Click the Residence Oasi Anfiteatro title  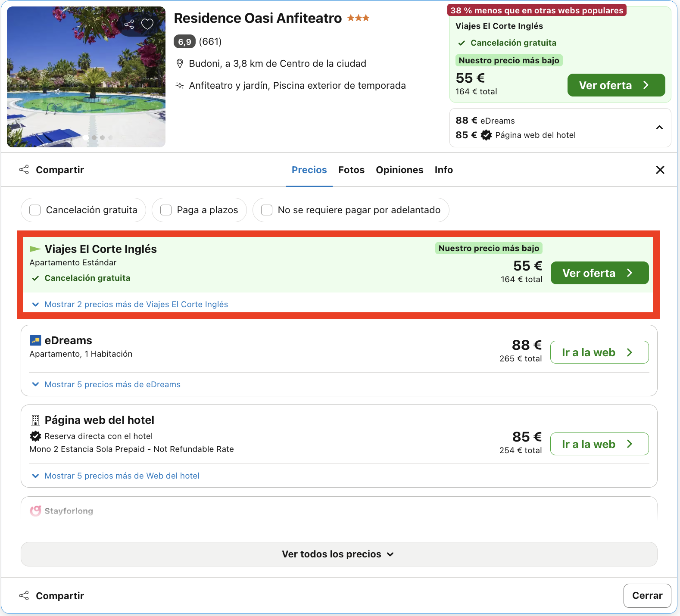[x=258, y=18]
